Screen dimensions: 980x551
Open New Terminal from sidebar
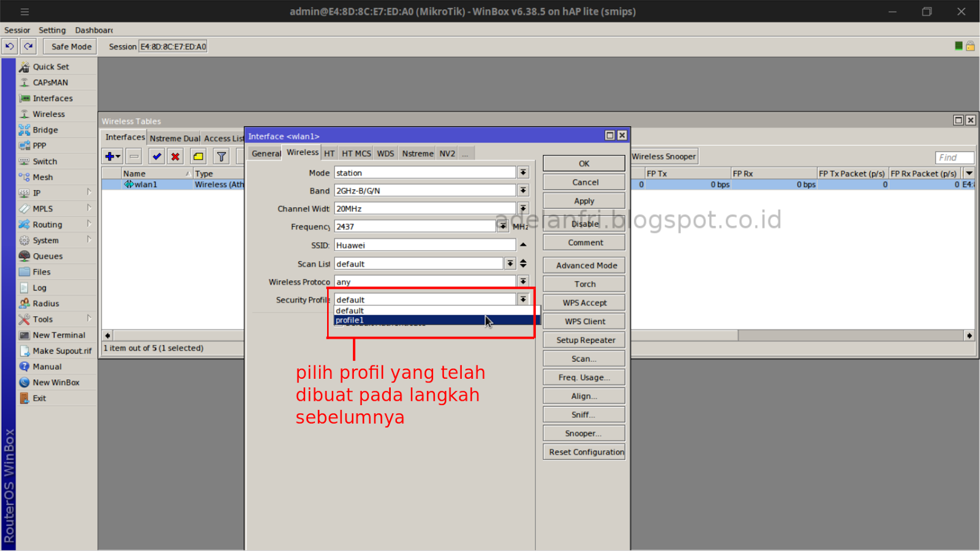click(x=59, y=335)
